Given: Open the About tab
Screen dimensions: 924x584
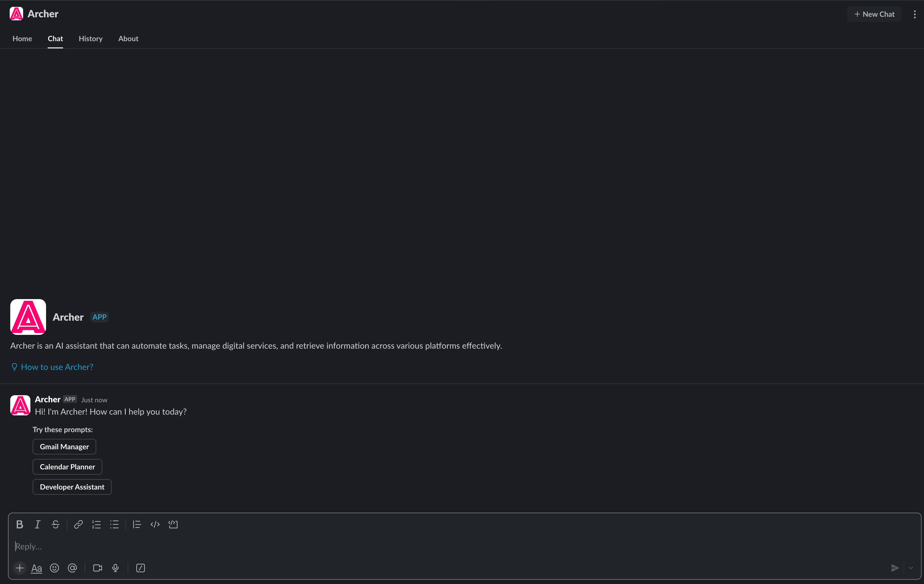Looking at the screenshot, I should click(x=128, y=39).
